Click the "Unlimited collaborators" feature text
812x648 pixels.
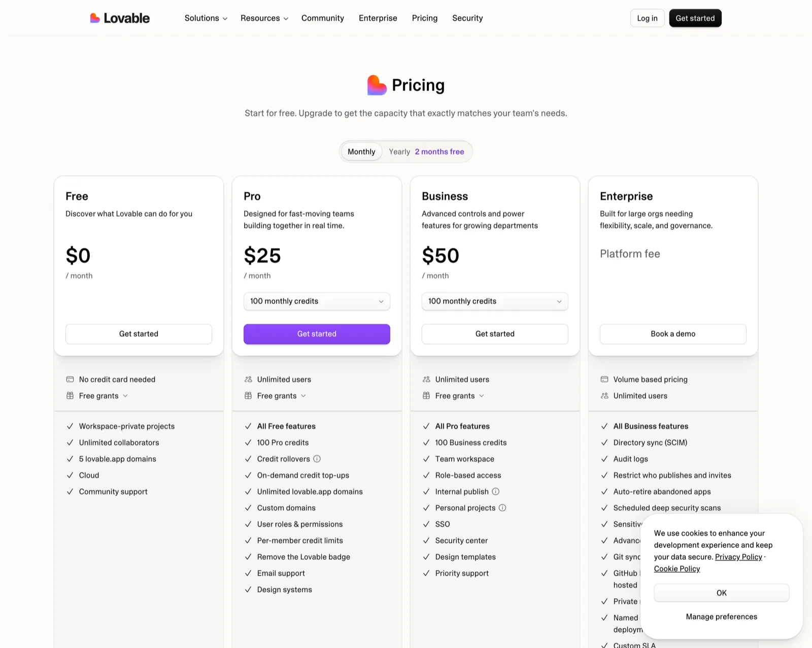pos(119,442)
